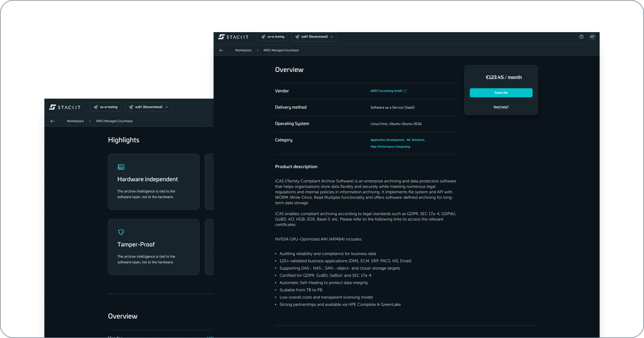Open ARES Consulting GmbH vendor link
This screenshot has width=644, height=338.
point(386,91)
